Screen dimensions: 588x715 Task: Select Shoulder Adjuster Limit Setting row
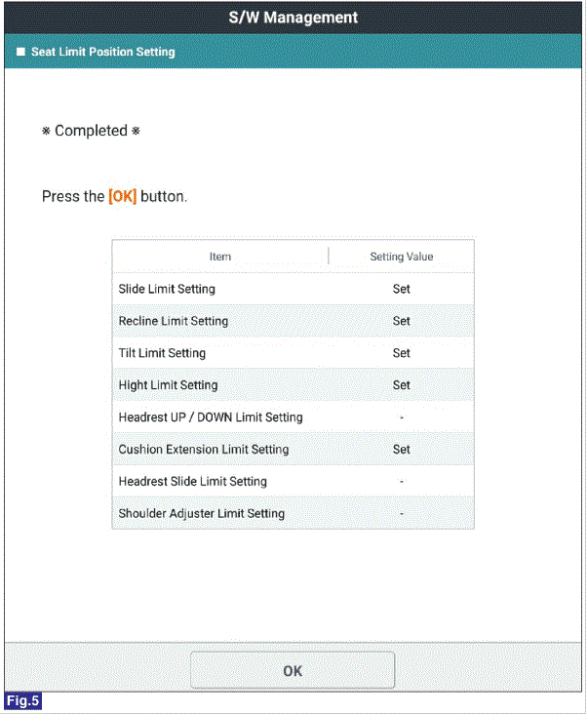[294, 513]
